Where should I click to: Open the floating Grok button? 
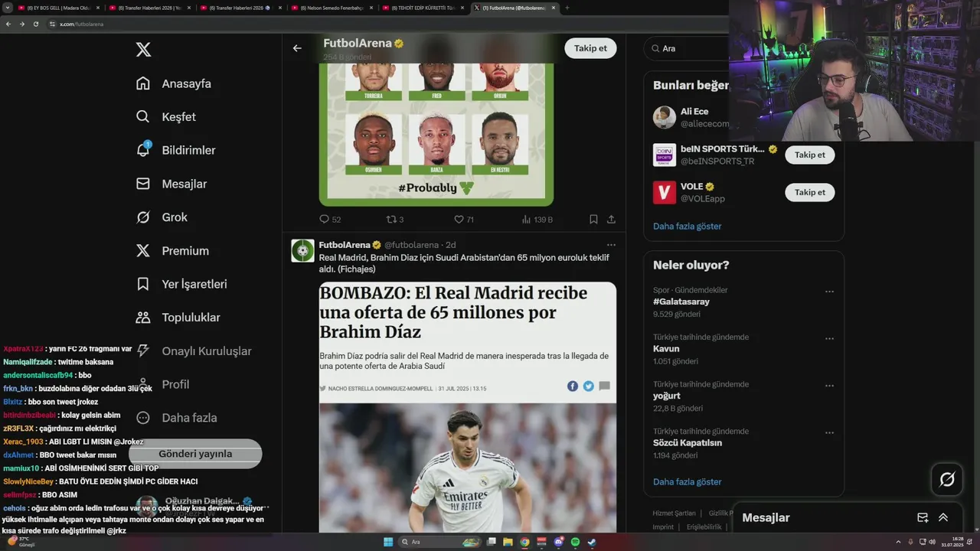click(947, 480)
